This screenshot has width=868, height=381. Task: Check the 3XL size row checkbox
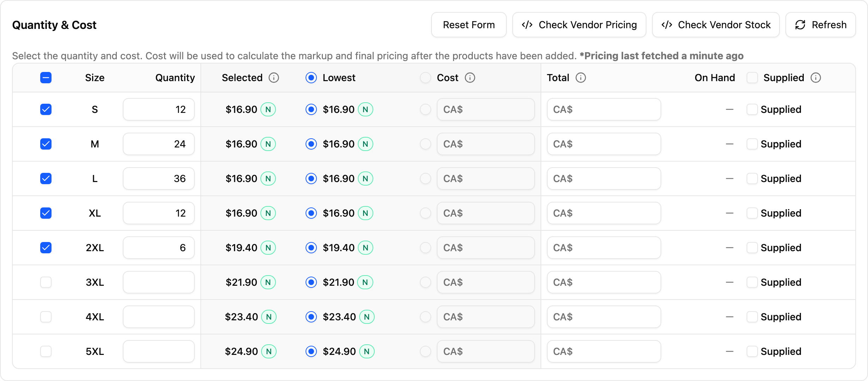pyautogui.click(x=46, y=282)
